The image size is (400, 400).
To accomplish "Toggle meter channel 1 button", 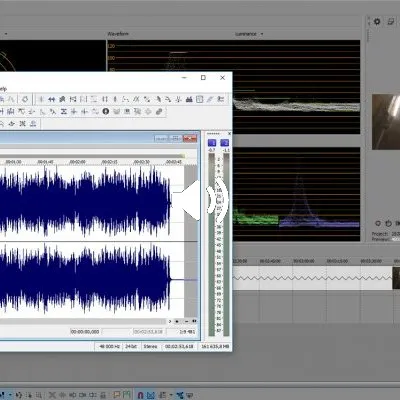I will click(212, 143).
